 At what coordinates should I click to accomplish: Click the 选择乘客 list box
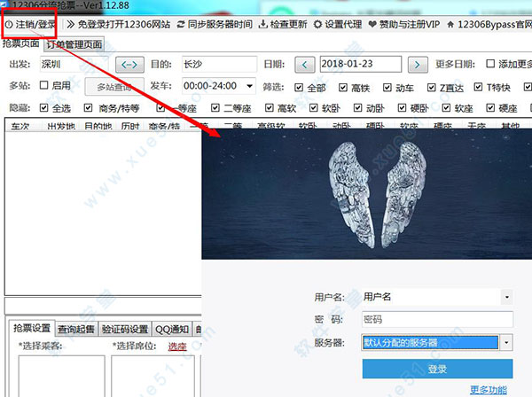pos(61,376)
